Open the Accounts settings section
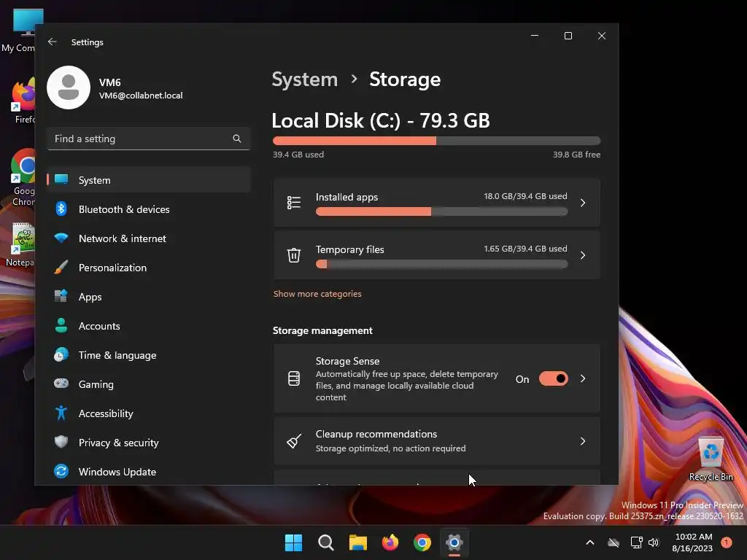The height and width of the screenshot is (560, 747). 149,326
